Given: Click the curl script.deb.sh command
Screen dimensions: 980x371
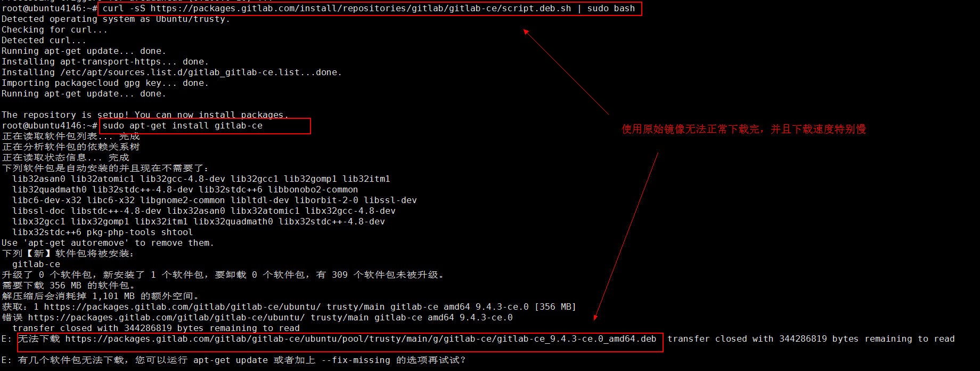Looking at the screenshot, I should point(369,9).
